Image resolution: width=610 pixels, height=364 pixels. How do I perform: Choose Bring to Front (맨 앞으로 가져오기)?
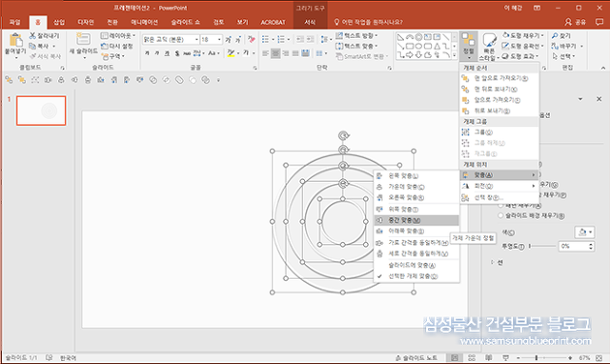[500, 78]
